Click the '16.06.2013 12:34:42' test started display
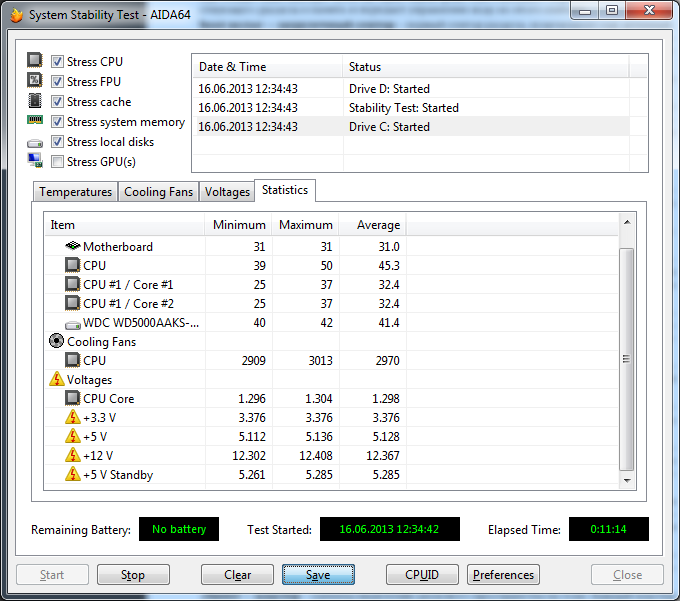 click(x=389, y=529)
